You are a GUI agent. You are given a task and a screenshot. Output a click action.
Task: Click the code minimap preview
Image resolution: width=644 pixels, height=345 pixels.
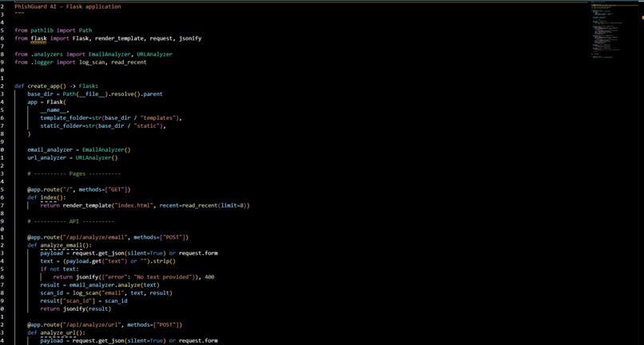pyautogui.click(x=615, y=31)
